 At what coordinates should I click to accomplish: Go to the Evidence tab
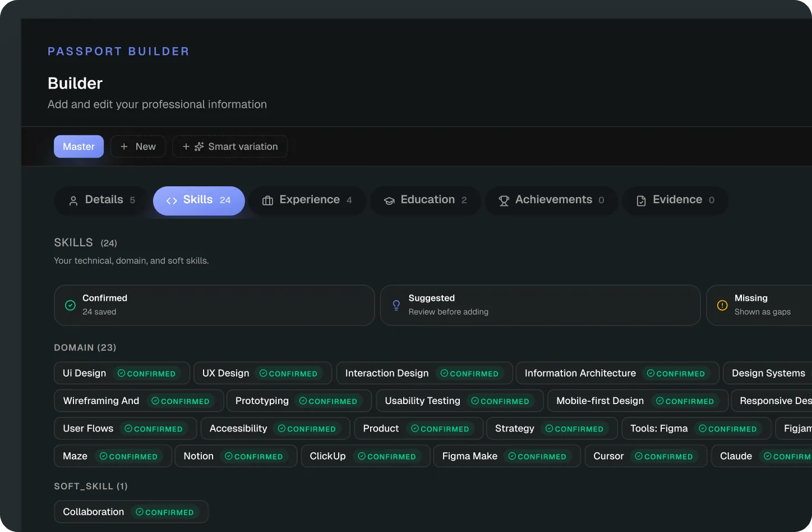point(675,200)
